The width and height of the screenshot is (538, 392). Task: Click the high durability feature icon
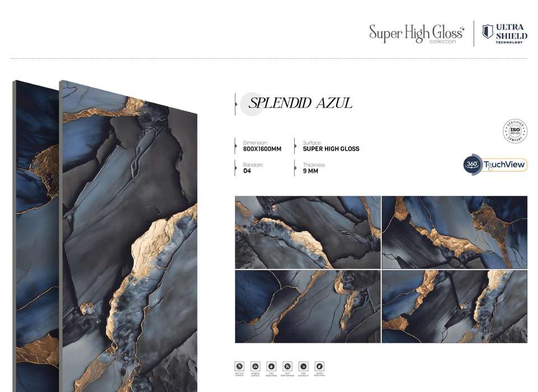303,366
